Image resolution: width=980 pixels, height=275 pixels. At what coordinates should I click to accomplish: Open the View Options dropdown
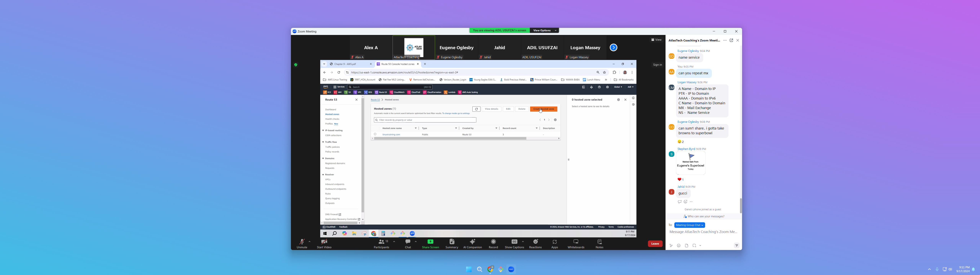pyautogui.click(x=544, y=30)
